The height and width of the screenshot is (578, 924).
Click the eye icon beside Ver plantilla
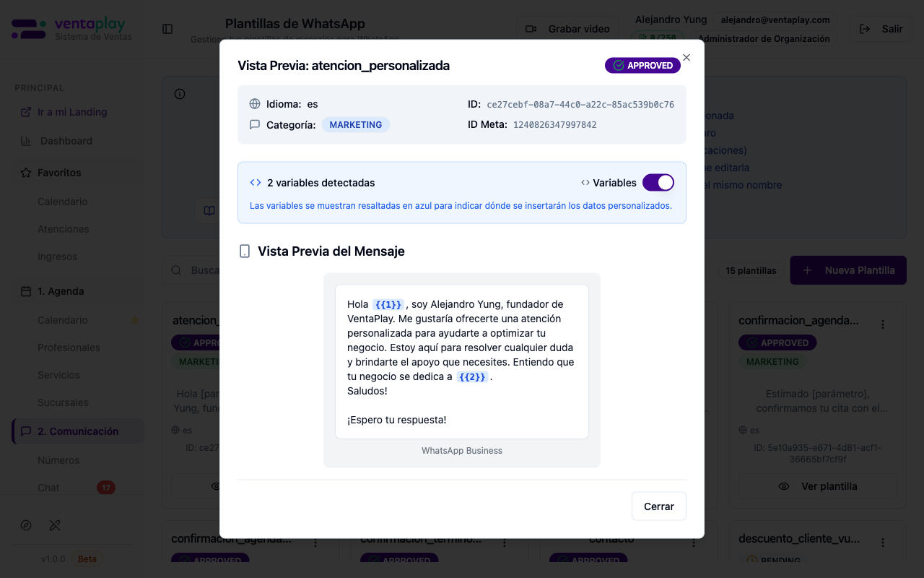point(784,486)
